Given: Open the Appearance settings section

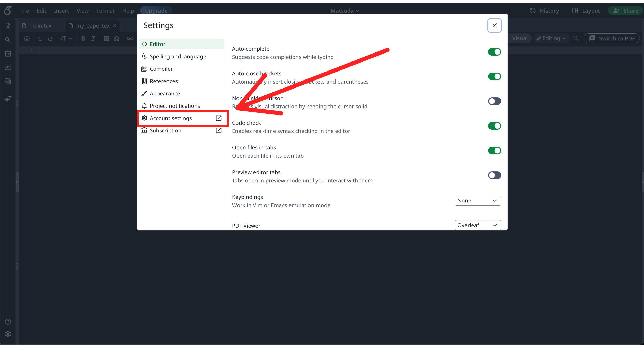Looking at the screenshot, I should [x=181, y=93].
